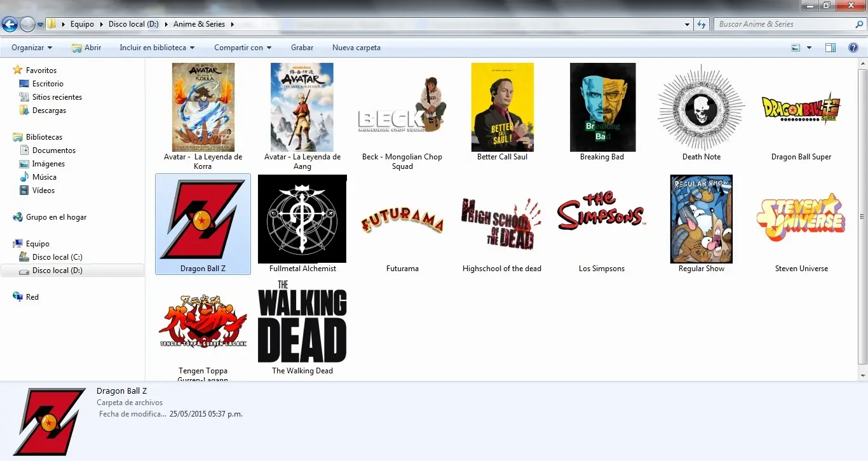This screenshot has height=461, width=868.
Task: Open the Música library
Action: tap(44, 177)
